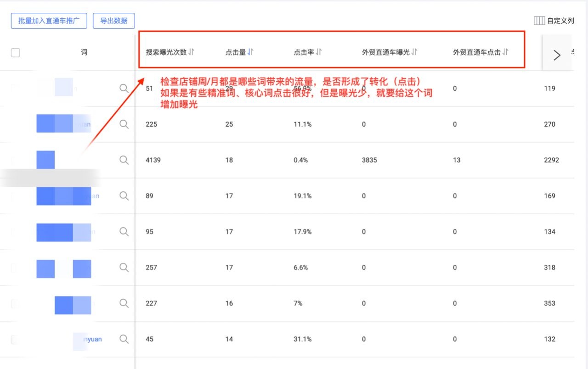Click the value 169 in last column

549,196
